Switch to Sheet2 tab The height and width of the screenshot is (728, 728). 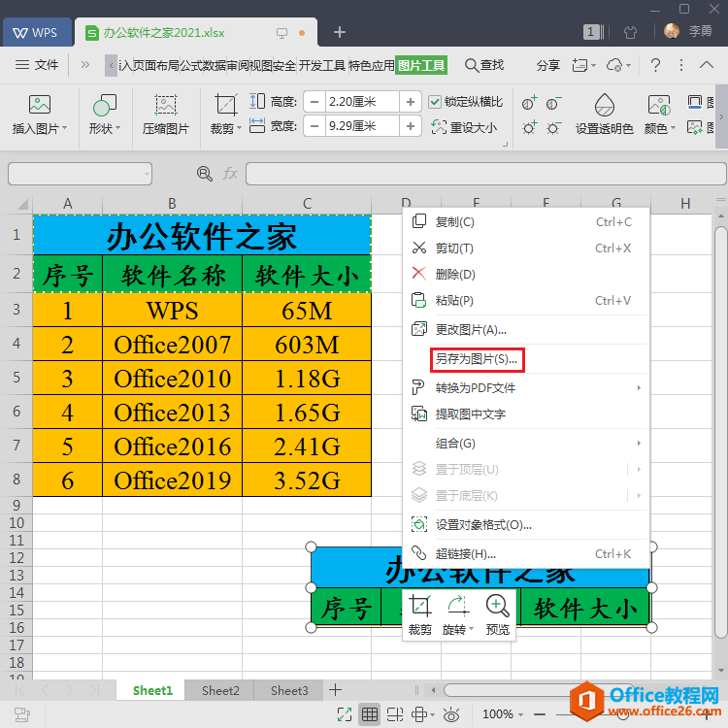tap(220, 690)
